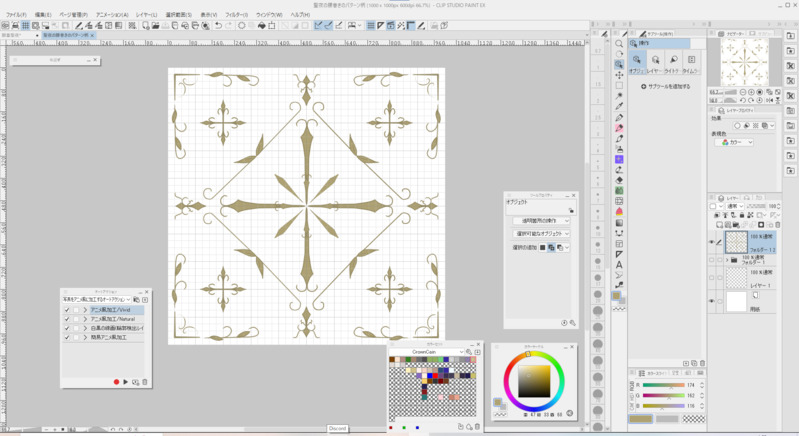Select the pink highlighted Pencil tool
Viewport: 799px width, 436px height.
[619, 128]
